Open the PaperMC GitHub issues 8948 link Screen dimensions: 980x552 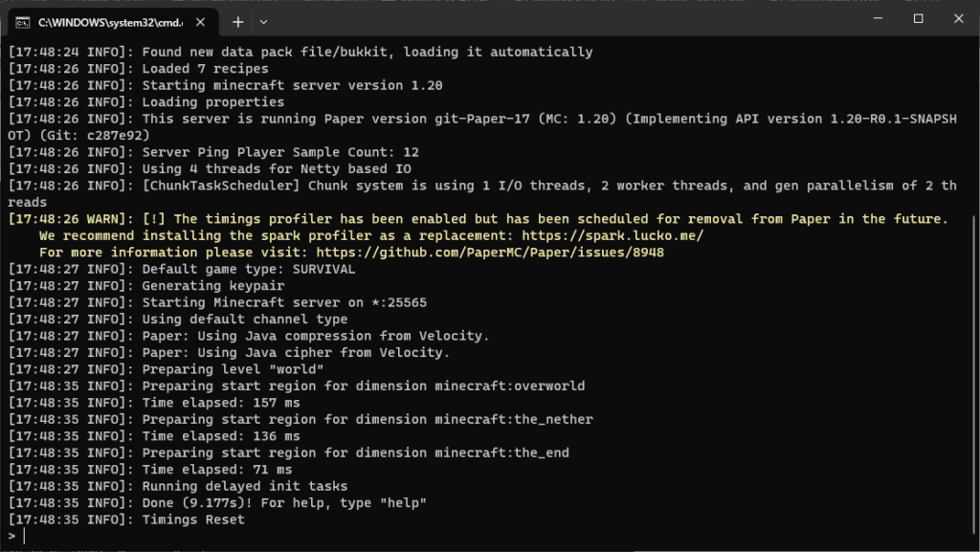click(490, 253)
